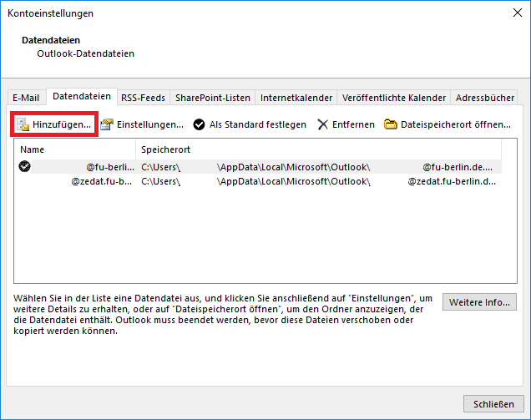This screenshot has height=420, width=531.
Task: Switch to the E-Mail tab
Action: point(26,98)
